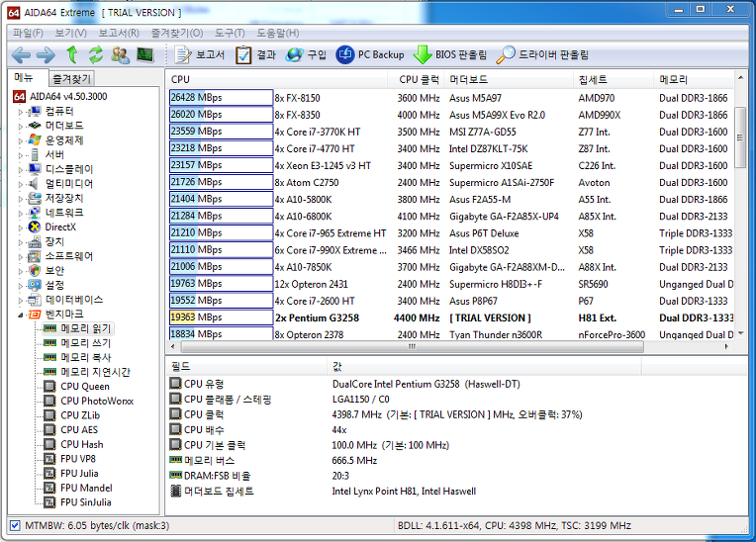Click the 드라이버 판올림 magnifier button

pyautogui.click(x=542, y=55)
